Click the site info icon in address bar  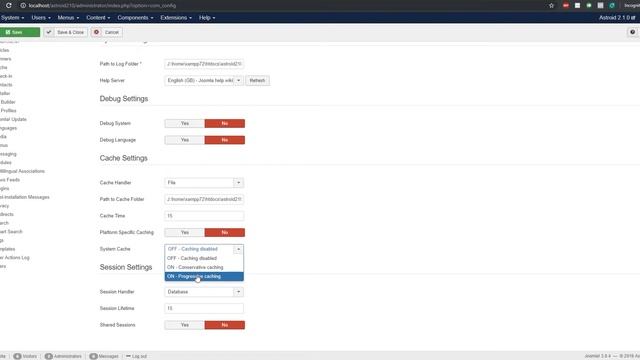(23, 6)
